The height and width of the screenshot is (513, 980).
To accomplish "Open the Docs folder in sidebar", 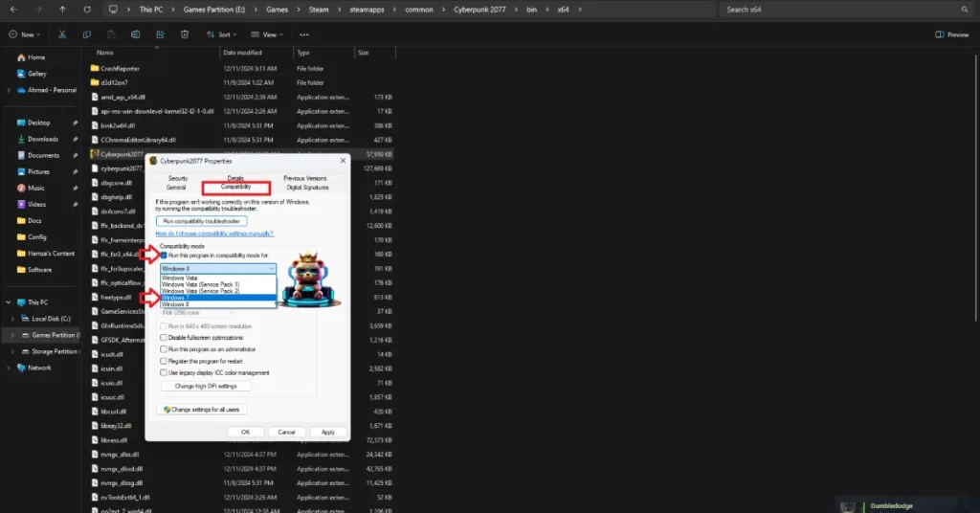I will click(x=34, y=220).
